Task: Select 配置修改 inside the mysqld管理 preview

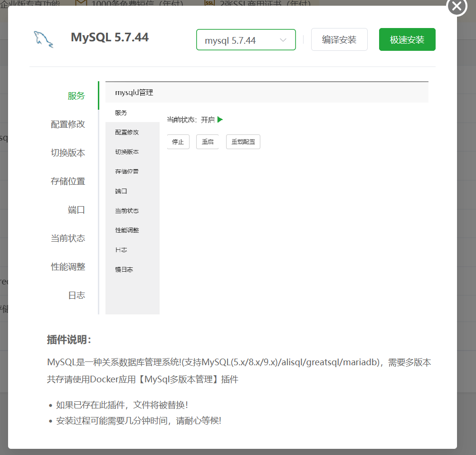Action: [127, 133]
